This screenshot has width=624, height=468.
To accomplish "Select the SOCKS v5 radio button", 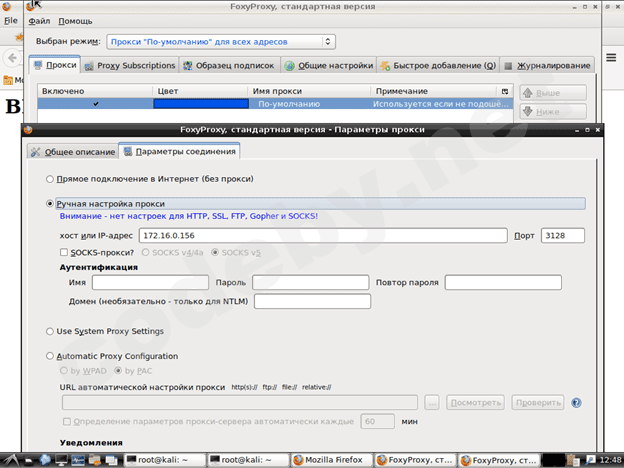I will point(215,252).
